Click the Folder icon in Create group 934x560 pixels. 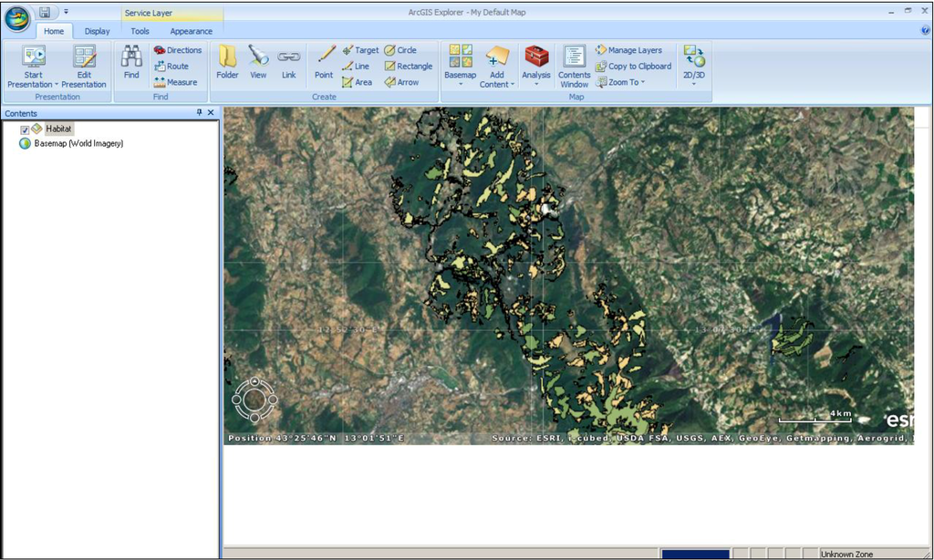point(227,61)
